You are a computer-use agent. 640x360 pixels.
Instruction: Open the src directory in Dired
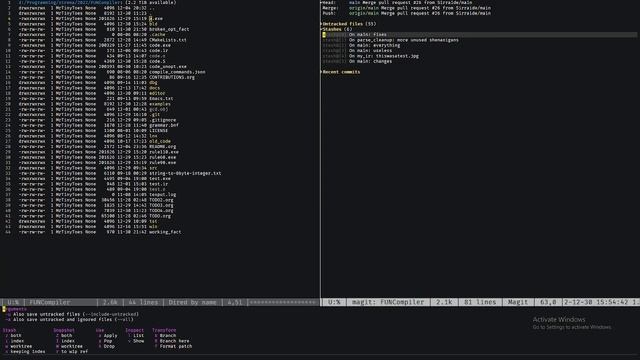click(x=153, y=168)
